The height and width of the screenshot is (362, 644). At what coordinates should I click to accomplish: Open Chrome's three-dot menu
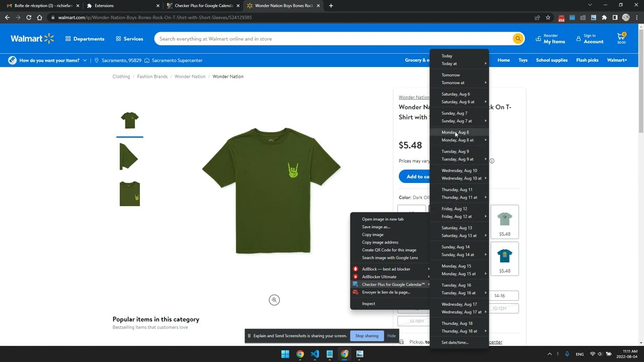tap(636, 17)
